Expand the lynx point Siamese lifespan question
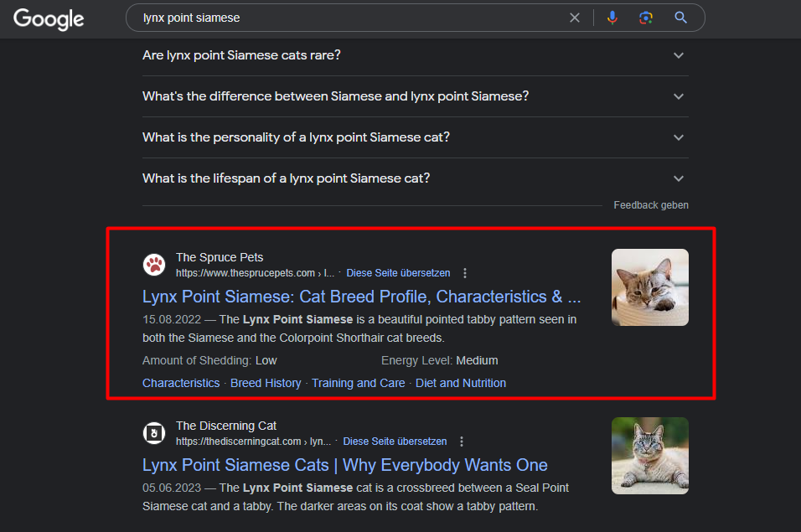 pyautogui.click(x=416, y=178)
